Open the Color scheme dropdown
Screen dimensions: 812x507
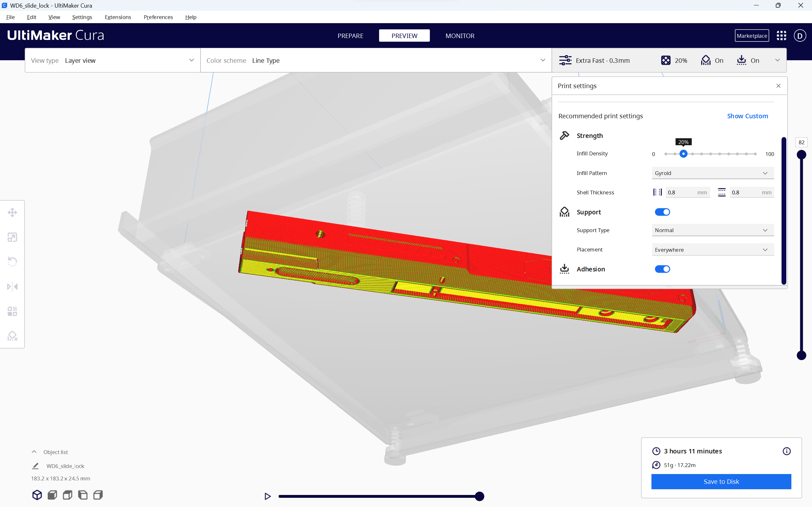click(x=376, y=60)
